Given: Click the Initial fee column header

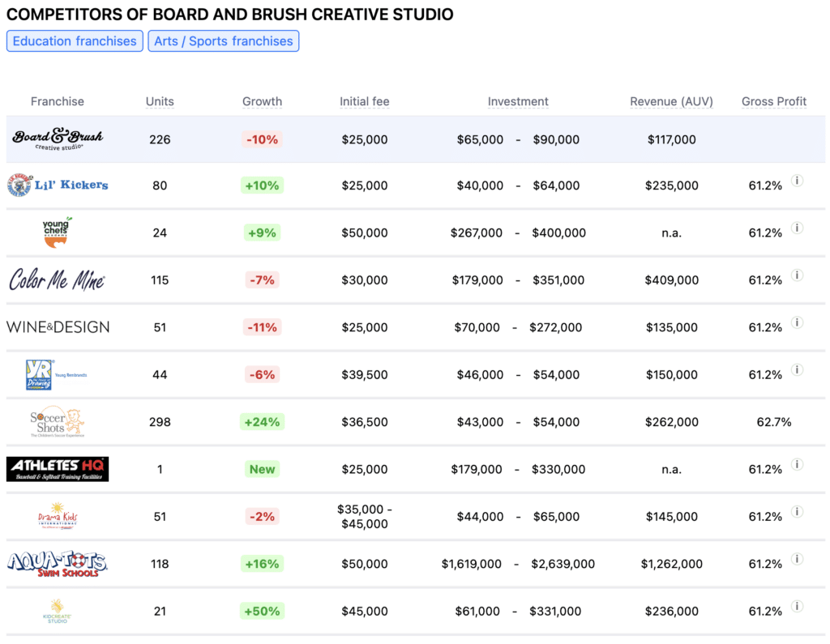Looking at the screenshot, I should [364, 101].
